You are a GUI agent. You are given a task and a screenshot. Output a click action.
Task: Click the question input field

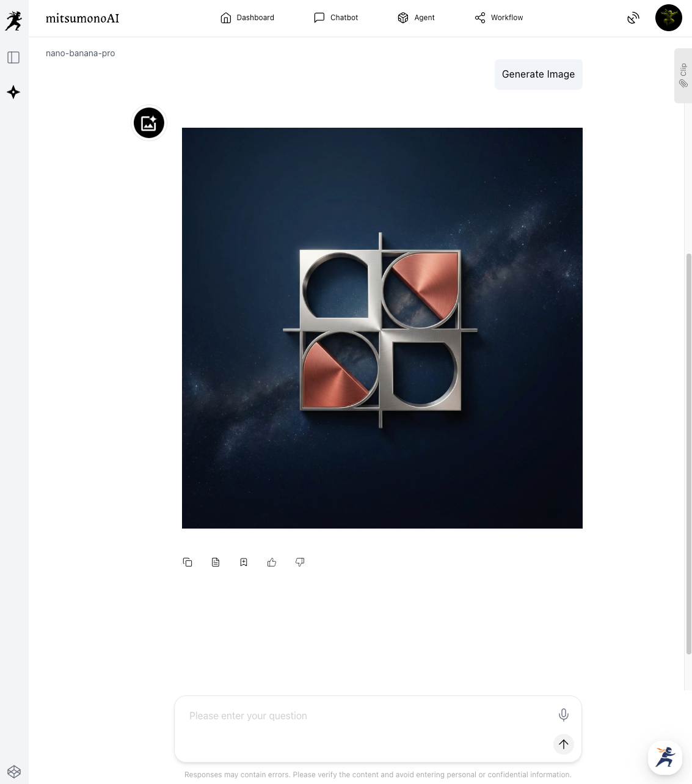pyautogui.click(x=366, y=716)
